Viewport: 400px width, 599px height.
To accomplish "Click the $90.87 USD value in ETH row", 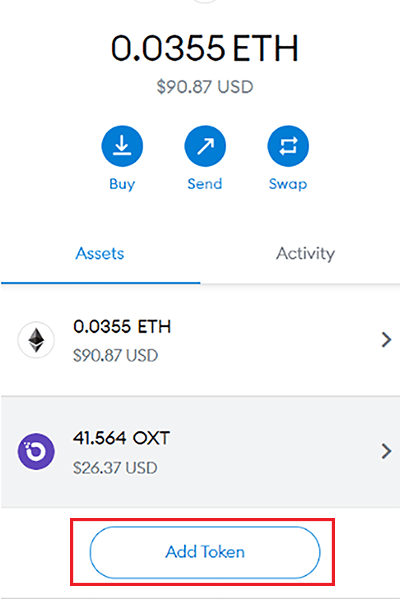I will click(x=115, y=356).
